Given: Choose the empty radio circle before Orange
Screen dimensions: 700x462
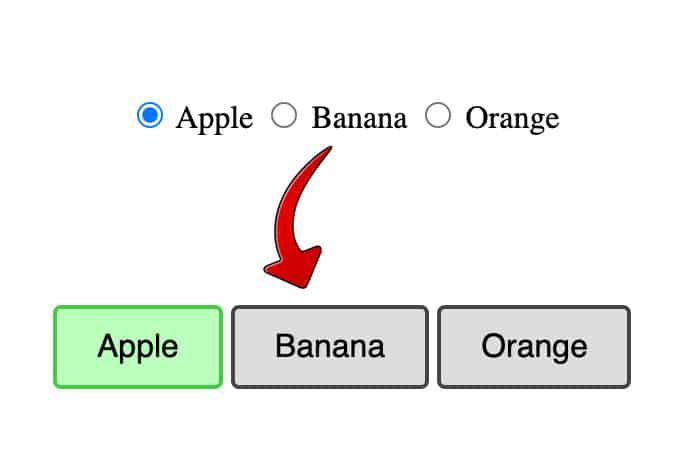Looking at the screenshot, I should [438, 117].
